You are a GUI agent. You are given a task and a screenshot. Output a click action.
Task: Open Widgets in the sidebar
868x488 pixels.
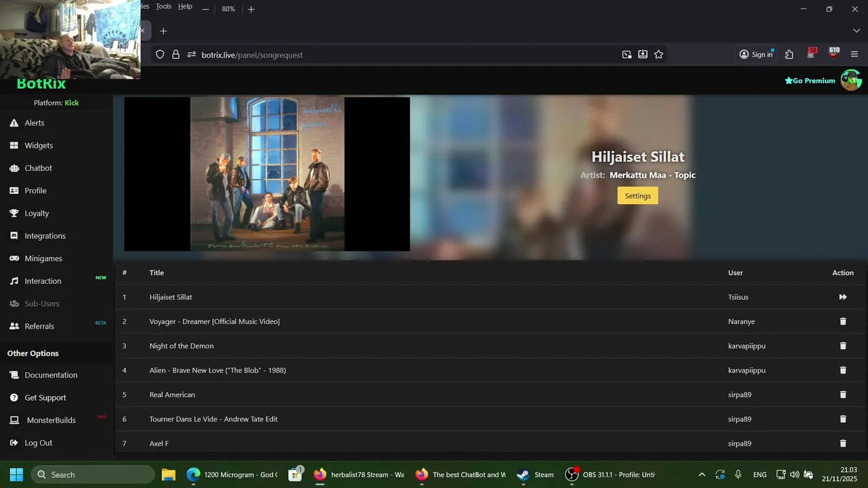[x=38, y=145]
